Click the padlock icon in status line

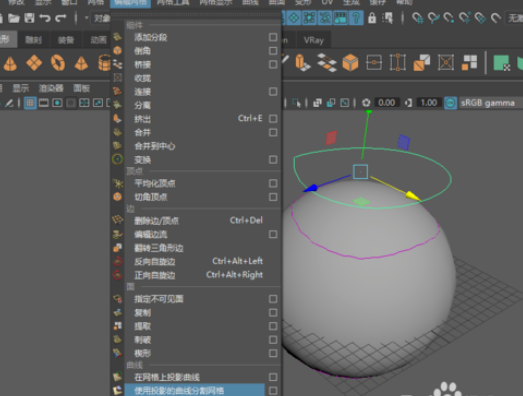point(372,18)
